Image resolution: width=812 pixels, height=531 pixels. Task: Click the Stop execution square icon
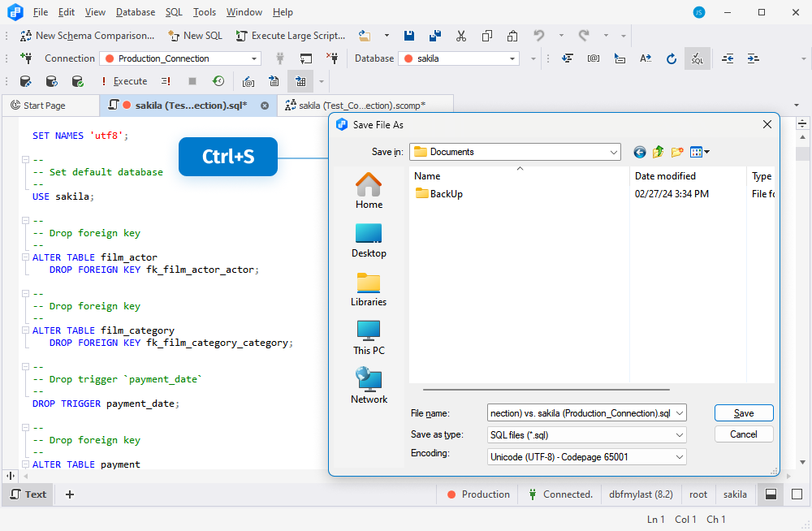tap(192, 81)
